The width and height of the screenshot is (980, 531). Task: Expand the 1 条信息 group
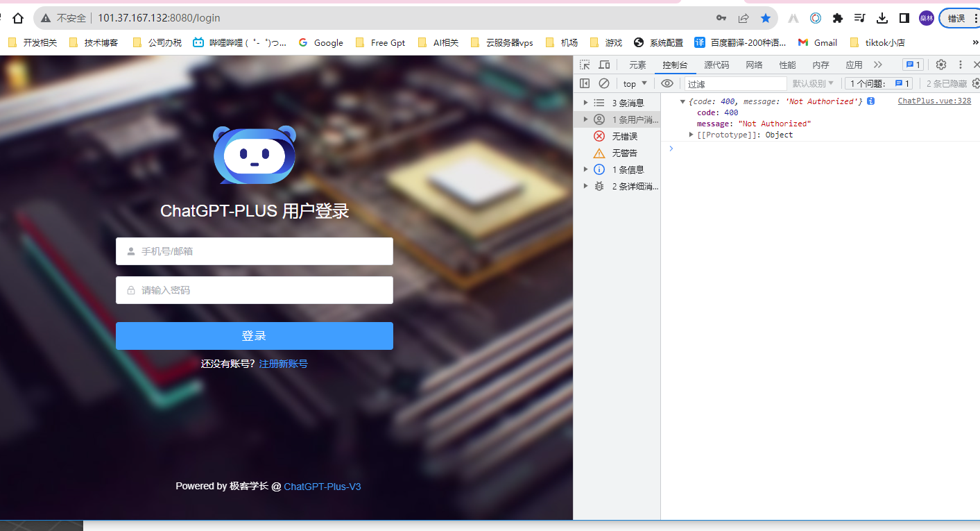click(x=586, y=169)
